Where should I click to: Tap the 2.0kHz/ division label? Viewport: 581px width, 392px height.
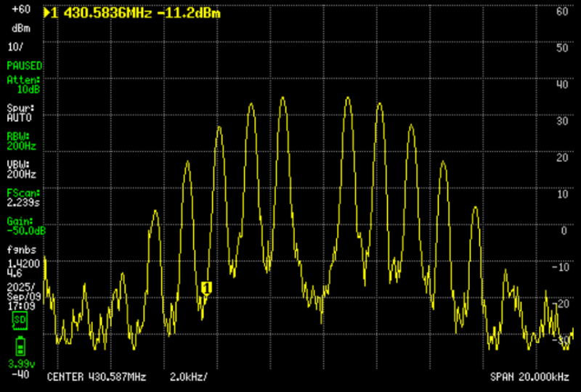point(189,377)
